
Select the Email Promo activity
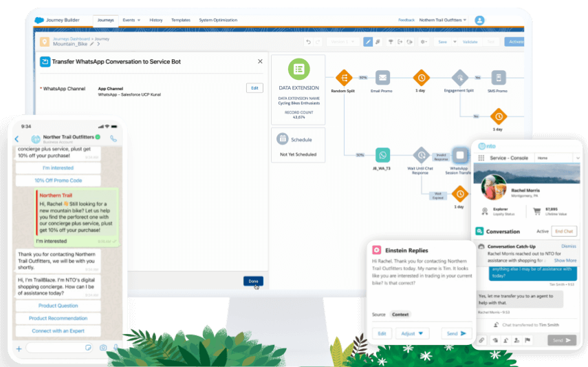tap(382, 78)
